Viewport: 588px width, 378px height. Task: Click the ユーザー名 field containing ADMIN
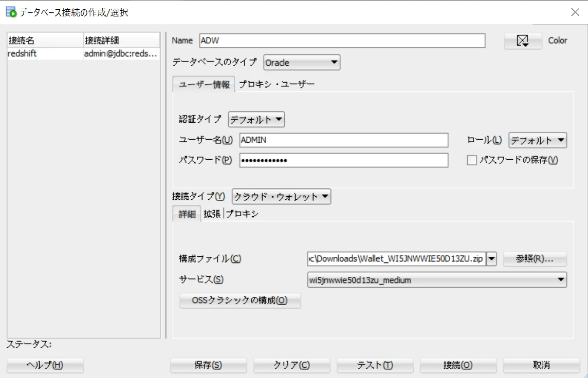tap(344, 140)
